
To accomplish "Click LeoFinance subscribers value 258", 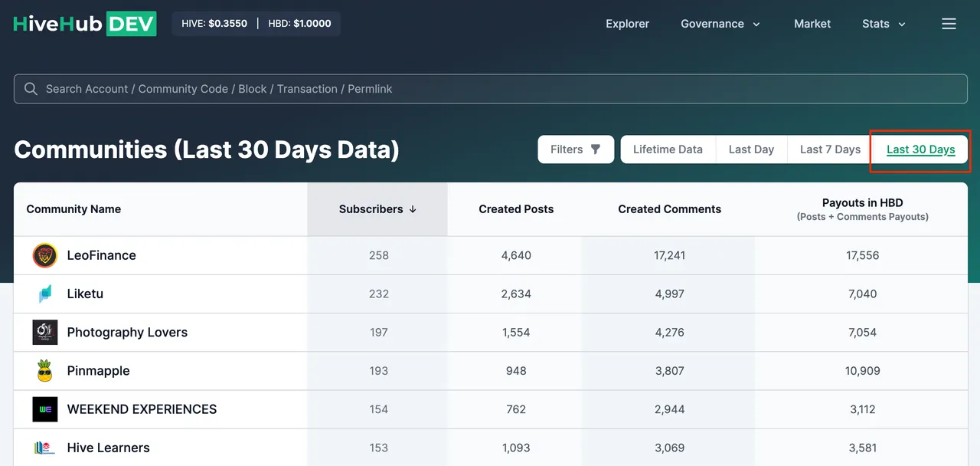I will (x=379, y=255).
